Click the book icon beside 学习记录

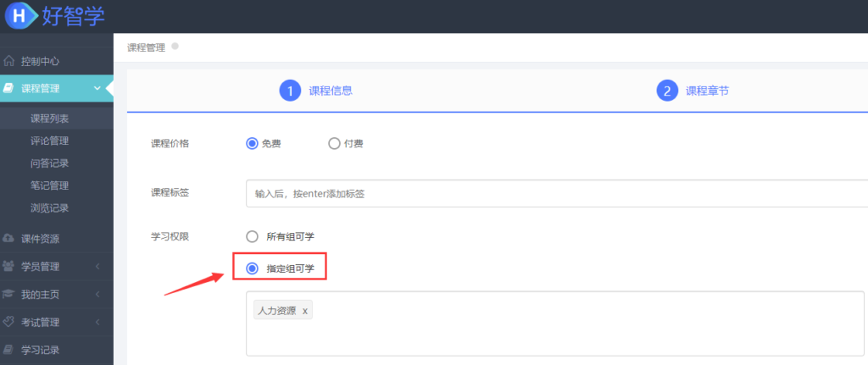[8, 349]
